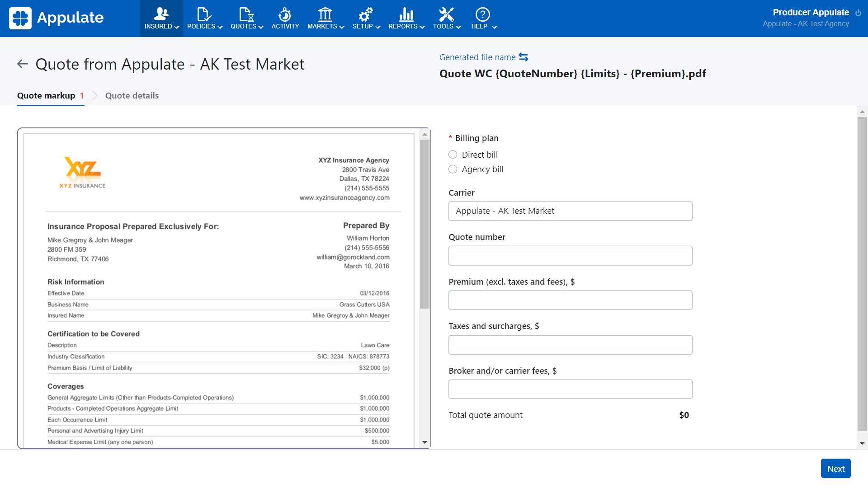Click the Quote number input field

570,256
